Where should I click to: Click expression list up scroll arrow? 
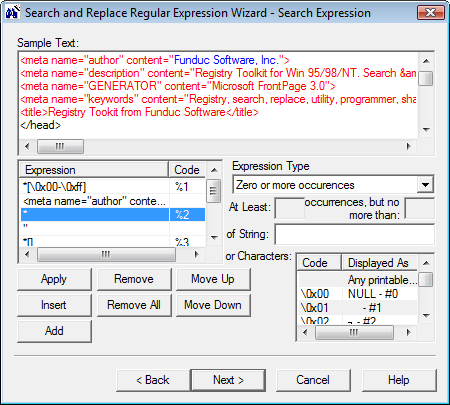pyautogui.click(x=214, y=170)
